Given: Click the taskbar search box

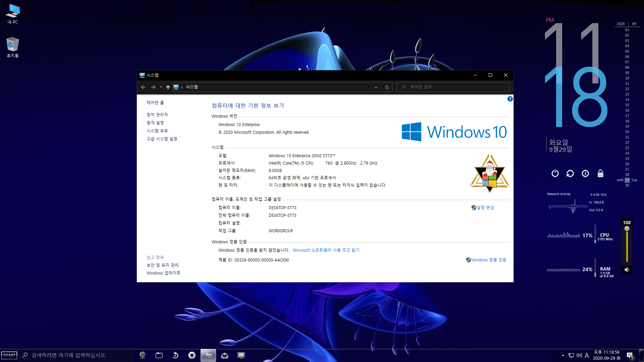Looking at the screenshot, I should pos(77,355).
